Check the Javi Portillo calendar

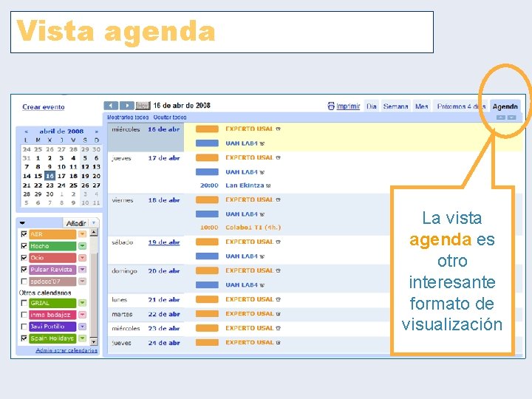(24, 327)
